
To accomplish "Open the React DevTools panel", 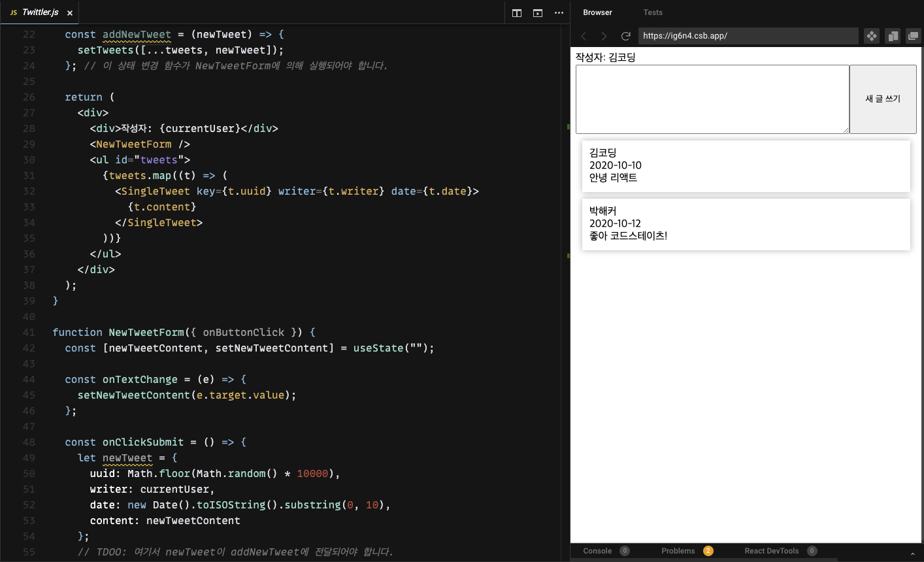I will point(772,551).
